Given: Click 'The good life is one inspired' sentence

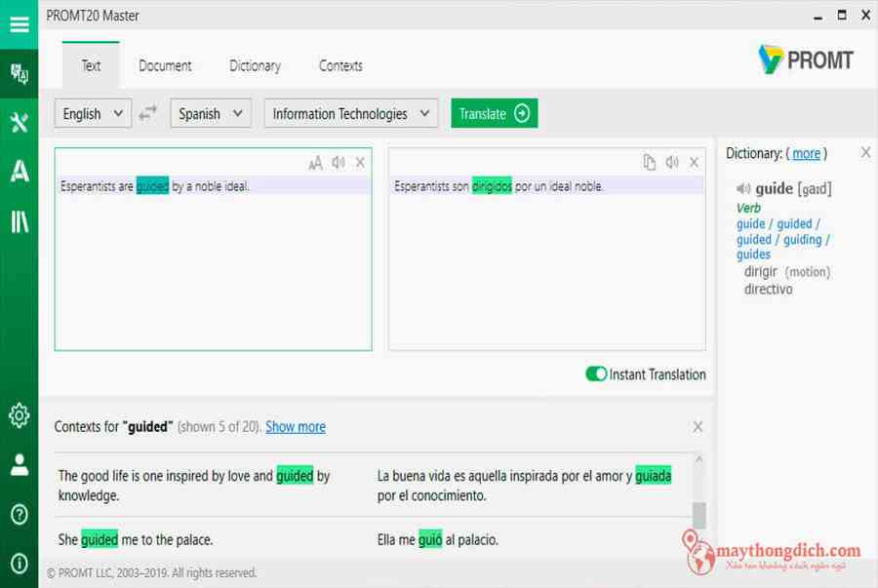Looking at the screenshot, I should (x=194, y=486).
